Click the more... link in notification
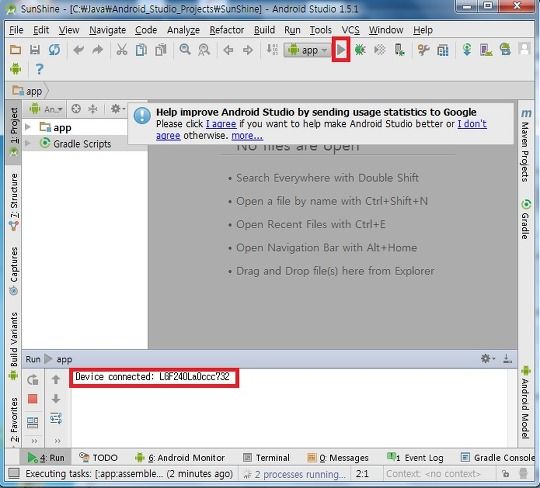The width and height of the screenshot is (540, 488). click(247, 136)
